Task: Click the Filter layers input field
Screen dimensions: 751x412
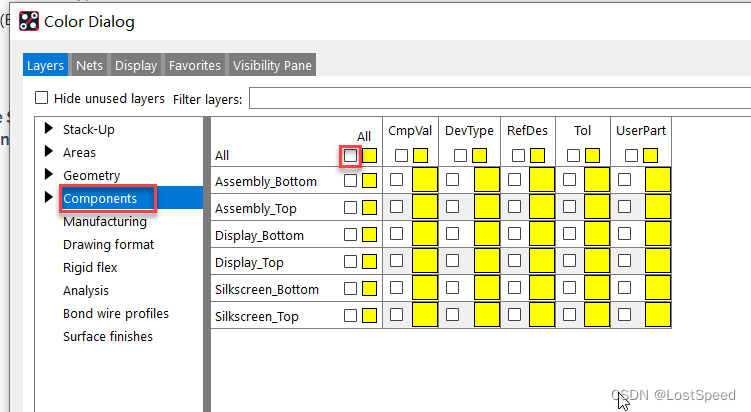Action: coord(500,98)
